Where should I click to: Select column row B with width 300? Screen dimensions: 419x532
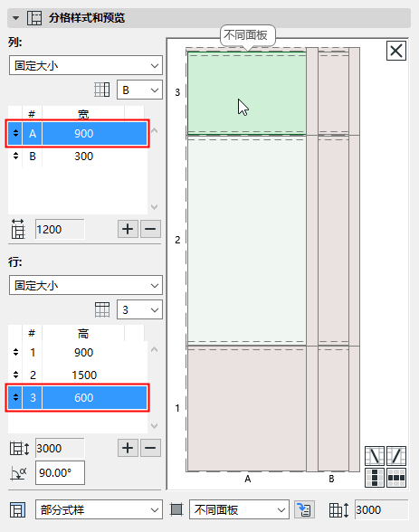[x=77, y=156]
